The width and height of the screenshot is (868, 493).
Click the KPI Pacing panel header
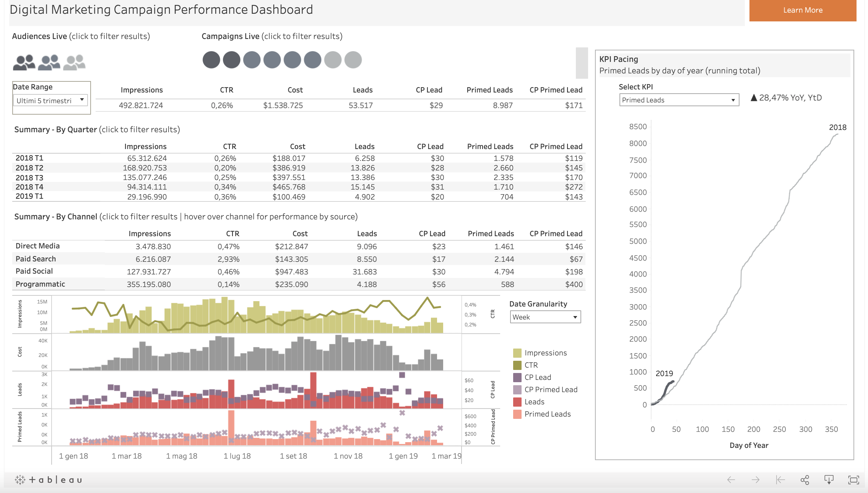point(618,59)
